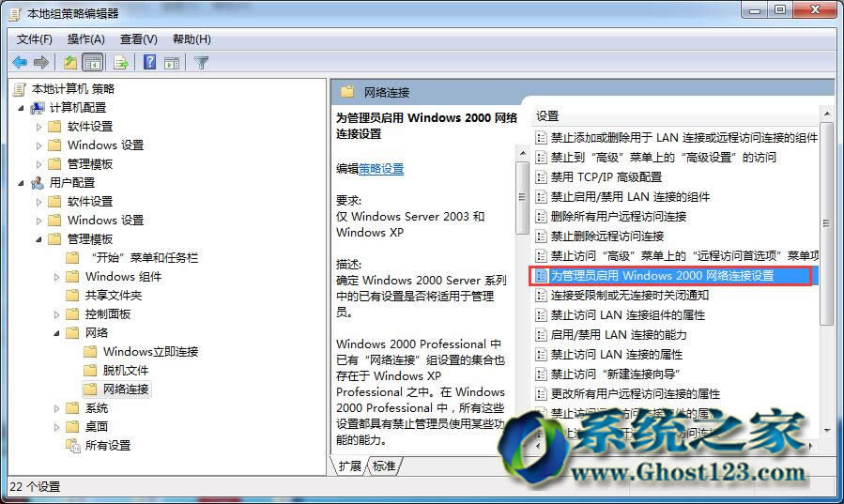Click the 所有设置 icon in the tree
This screenshot has height=504, width=844.
click(72, 446)
